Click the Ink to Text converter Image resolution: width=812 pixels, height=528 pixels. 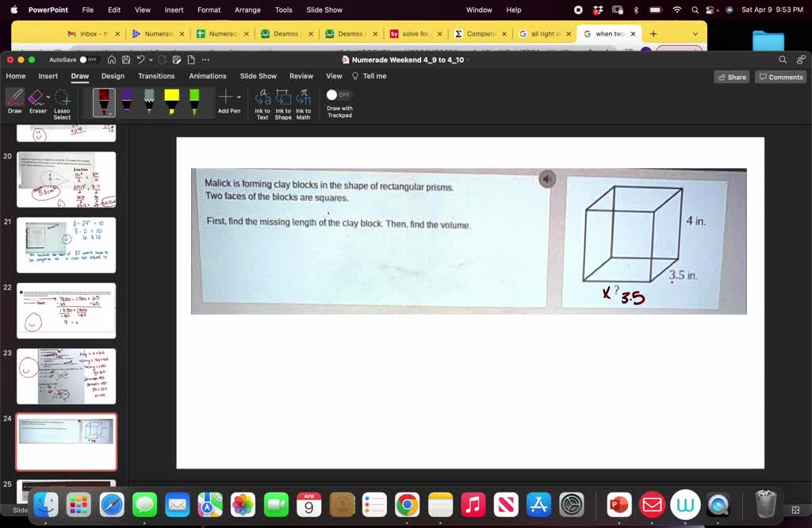(x=262, y=101)
